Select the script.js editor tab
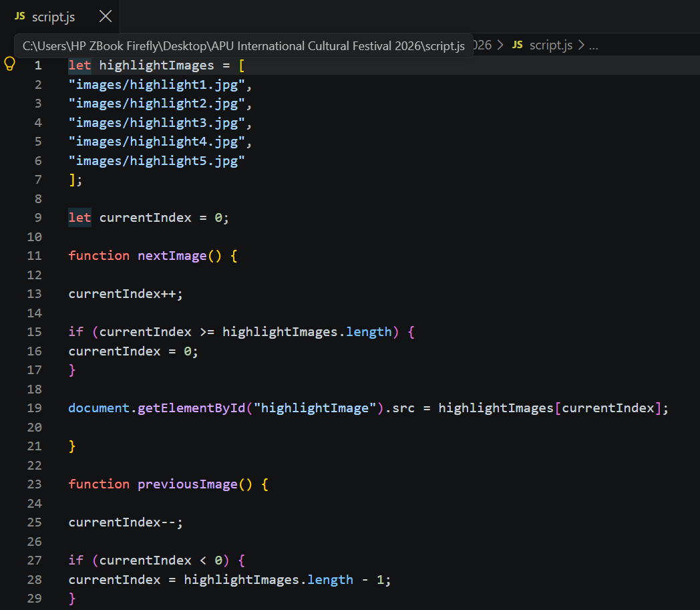The width and height of the screenshot is (700, 610). [60, 17]
